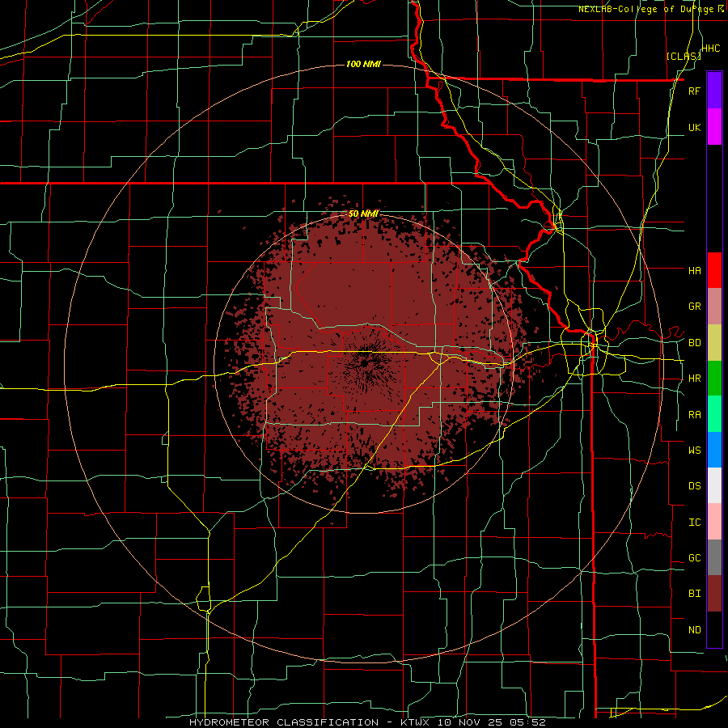The width and height of the screenshot is (728, 728).
Task: Click the GC gray legend swatch
Action: tap(714, 557)
